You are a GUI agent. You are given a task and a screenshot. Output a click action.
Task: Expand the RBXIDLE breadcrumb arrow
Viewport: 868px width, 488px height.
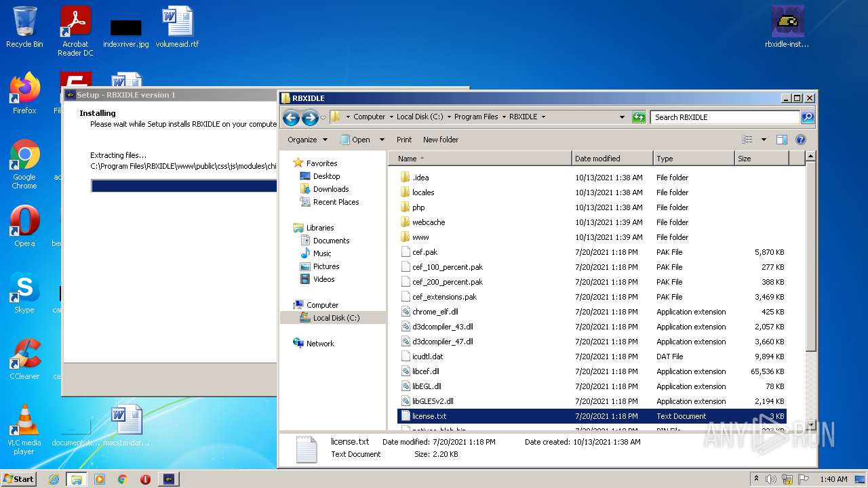click(x=543, y=117)
